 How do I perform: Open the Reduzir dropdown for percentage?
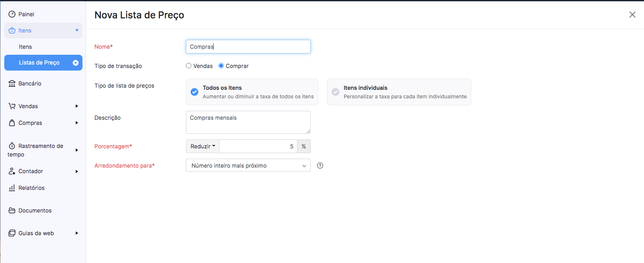203,146
